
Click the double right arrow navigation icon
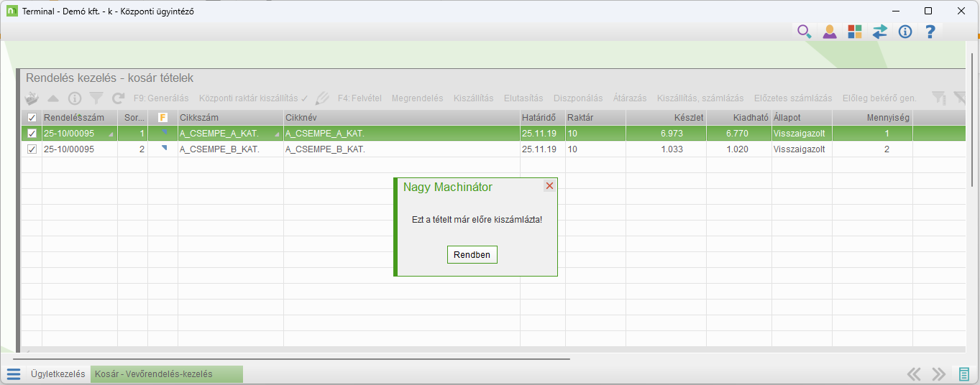click(x=938, y=374)
